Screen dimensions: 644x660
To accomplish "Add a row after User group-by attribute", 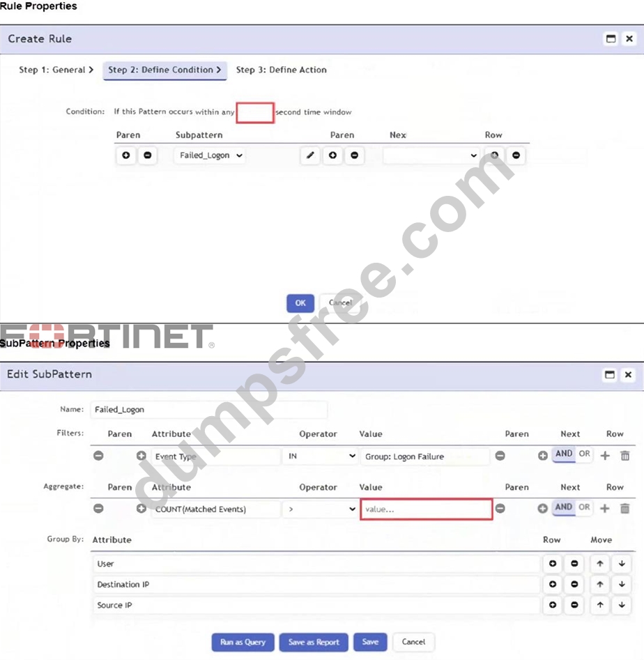I will (x=553, y=564).
